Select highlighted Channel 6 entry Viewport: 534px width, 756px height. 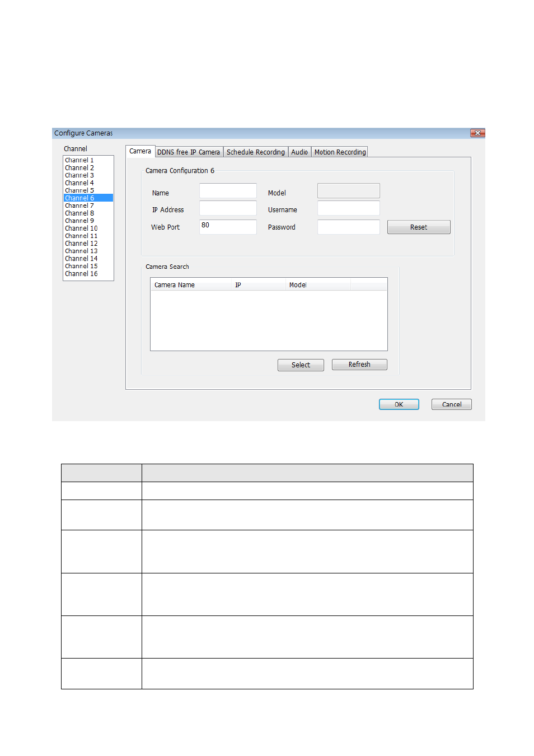[x=88, y=198]
